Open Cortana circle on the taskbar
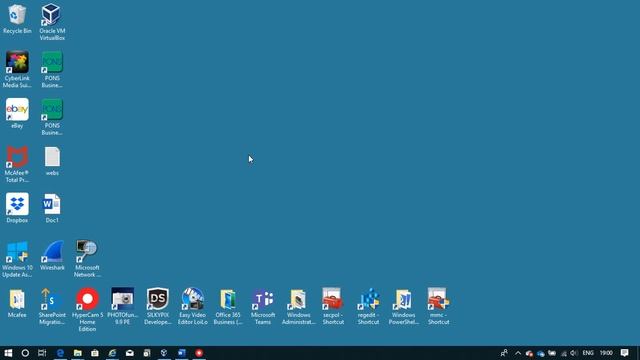Image resolution: width=640 pixels, height=360 pixels. coord(25,353)
